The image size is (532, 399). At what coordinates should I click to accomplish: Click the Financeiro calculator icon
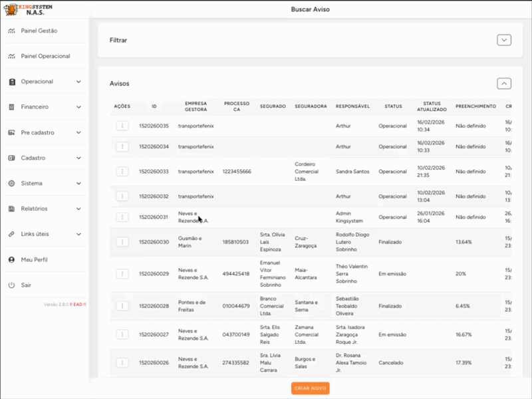click(x=11, y=107)
